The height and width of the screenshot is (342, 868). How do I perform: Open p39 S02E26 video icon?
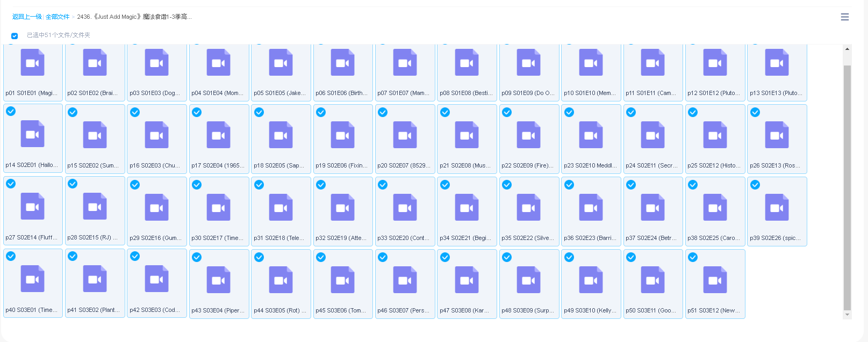coord(777,208)
